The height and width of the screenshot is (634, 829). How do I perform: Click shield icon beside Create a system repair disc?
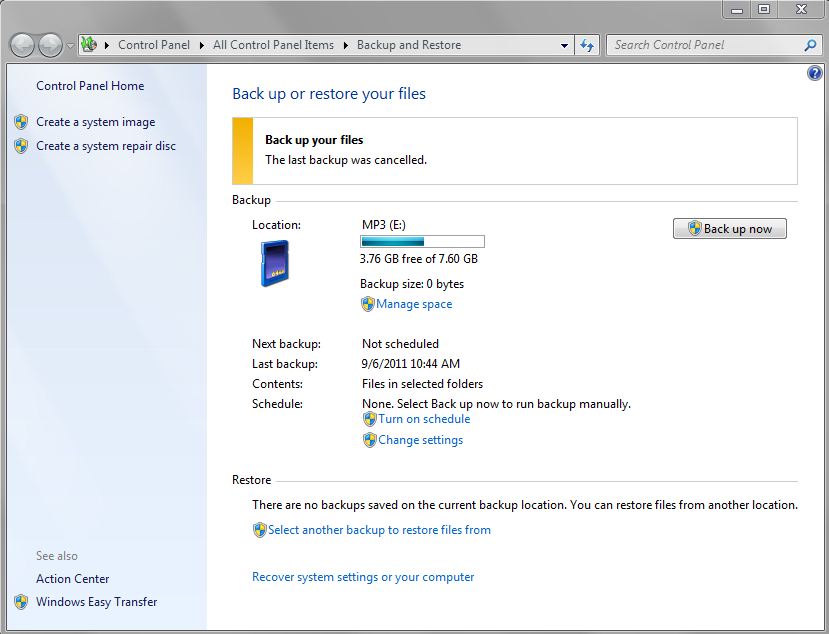tap(21, 146)
